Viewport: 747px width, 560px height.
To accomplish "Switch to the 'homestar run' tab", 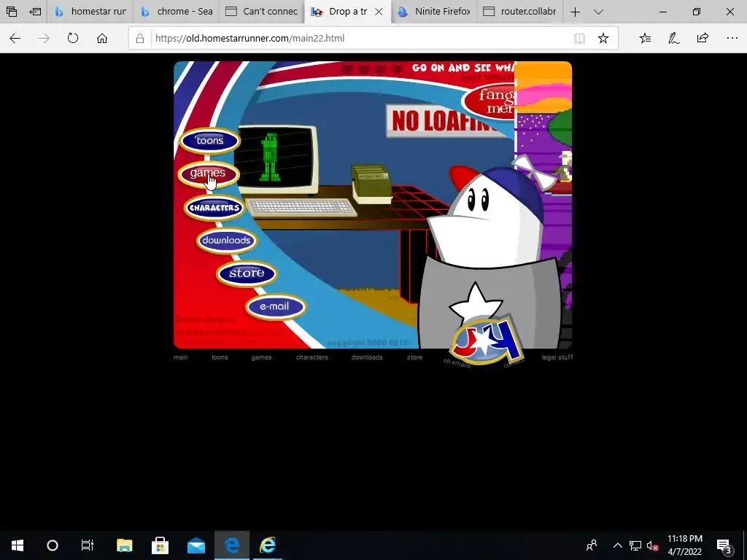I will pyautogui.click(x=90, y=12).
